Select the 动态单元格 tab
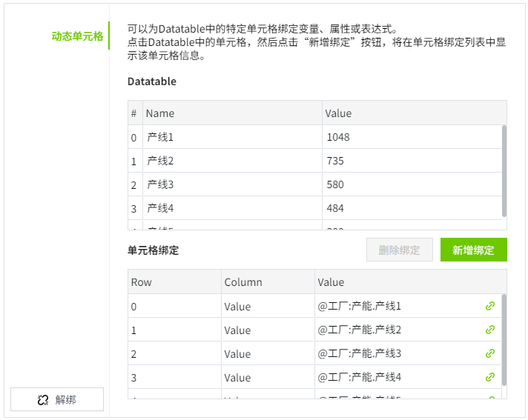 (77, 36)
